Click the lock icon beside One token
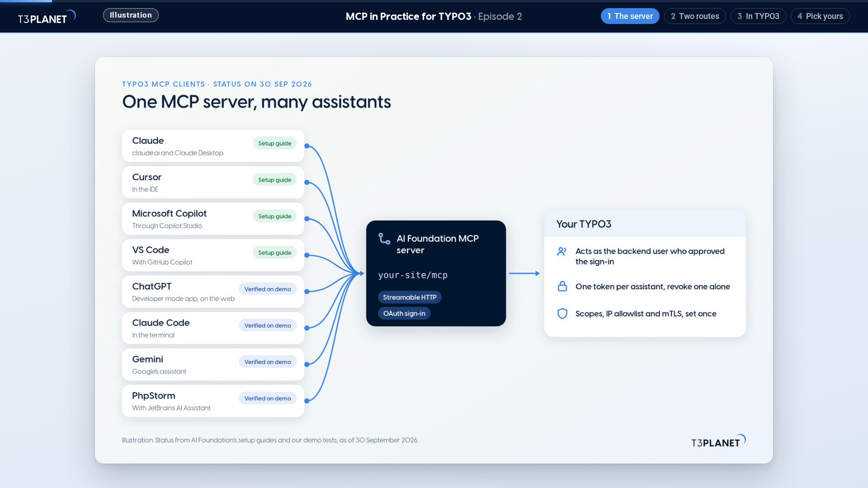The height and width of the screenshot is (488, 868). point(562,286)
